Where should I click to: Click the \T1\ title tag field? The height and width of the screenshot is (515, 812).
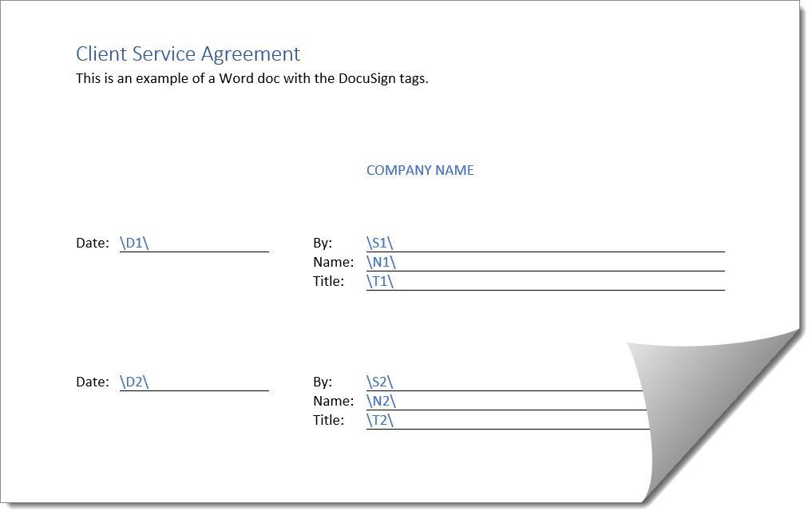380,281
